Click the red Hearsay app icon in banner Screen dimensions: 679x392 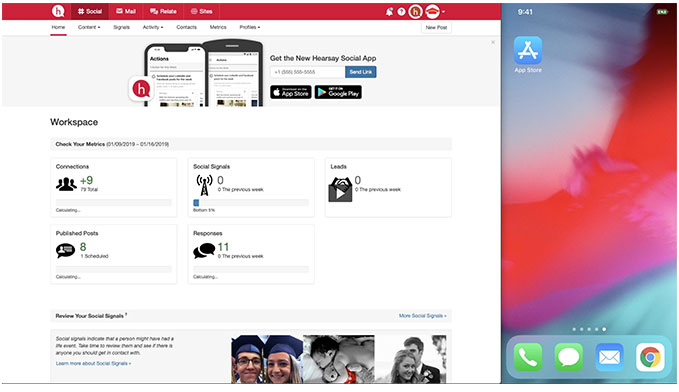[141, 89]
